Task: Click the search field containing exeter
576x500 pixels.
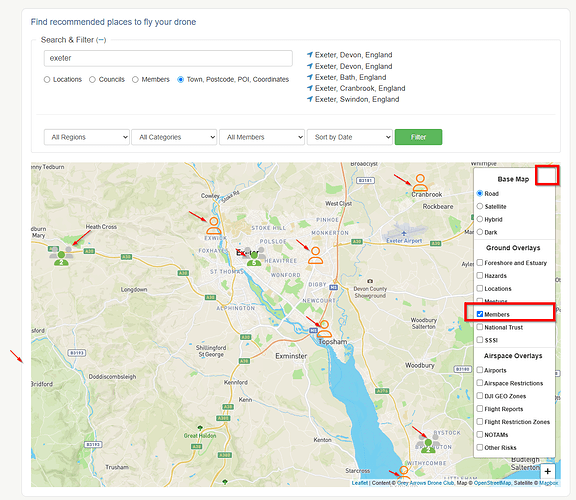Action: click(168, 58)
